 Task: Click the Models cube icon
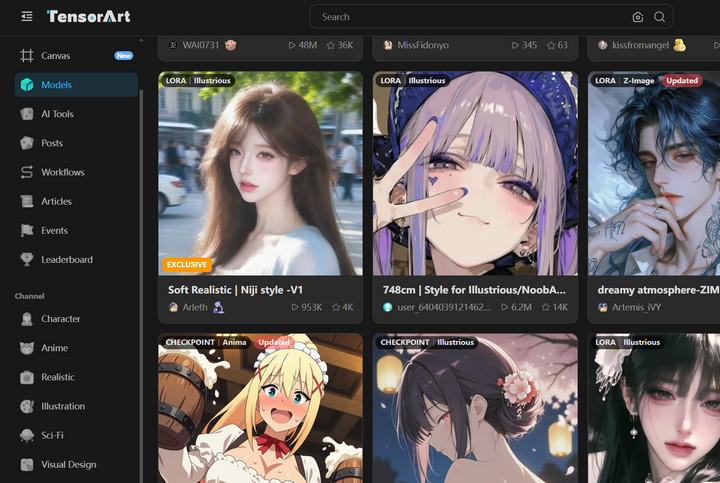[x=27, y=84]
